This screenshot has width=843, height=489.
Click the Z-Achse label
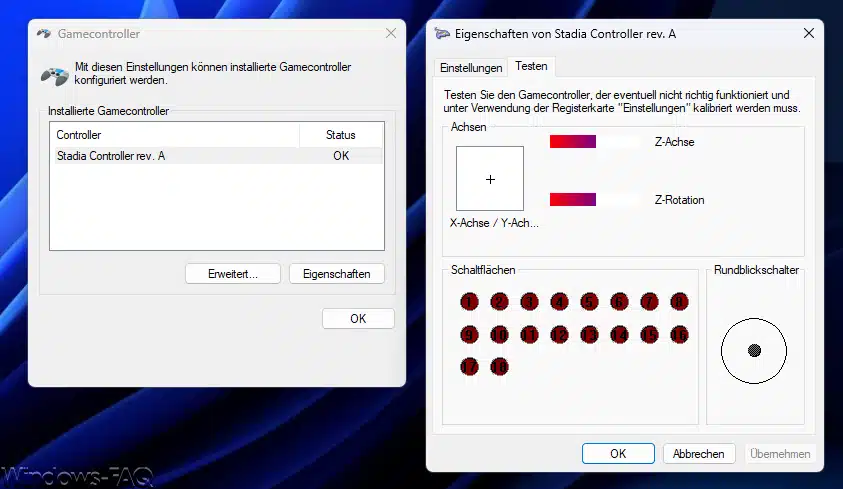coord(674,142)
